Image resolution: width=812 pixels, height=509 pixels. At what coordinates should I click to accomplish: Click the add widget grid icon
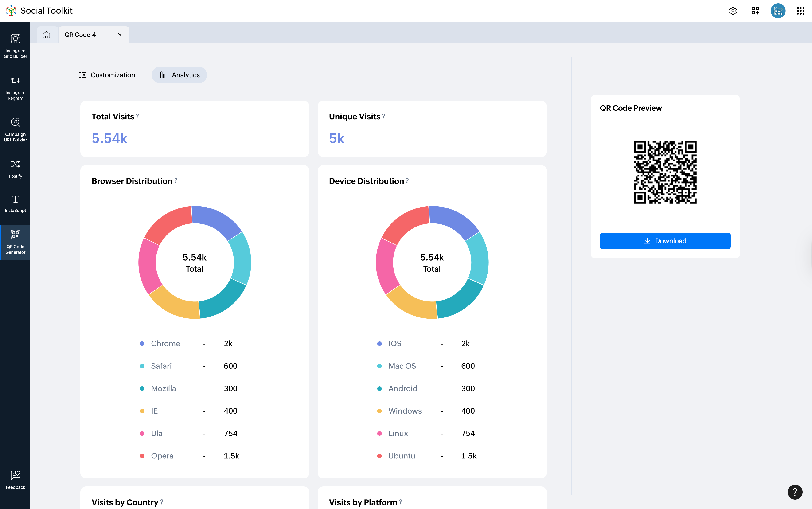coord(755,11)
